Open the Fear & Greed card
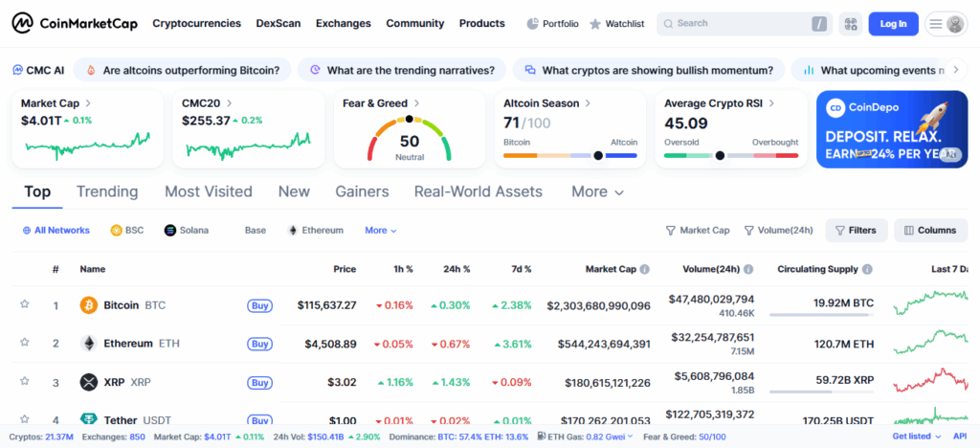The height and width of the screenshot is (448, 980). [410, 128]
